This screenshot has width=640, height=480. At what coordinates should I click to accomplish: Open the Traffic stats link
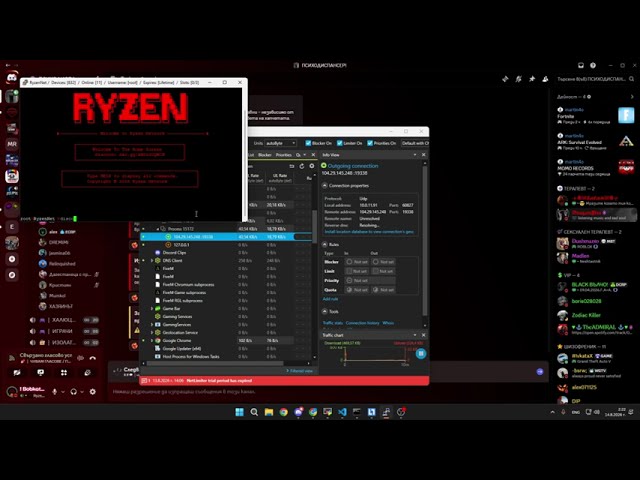(333, 323)
